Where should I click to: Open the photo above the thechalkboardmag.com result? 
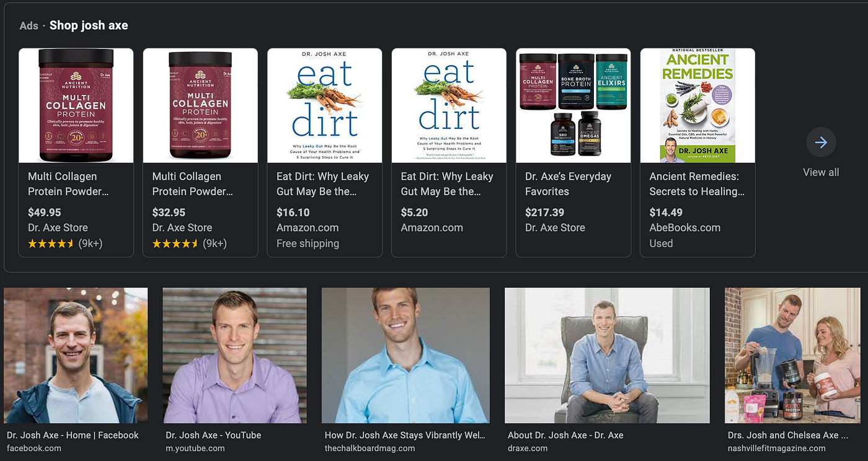coord(405,355)
